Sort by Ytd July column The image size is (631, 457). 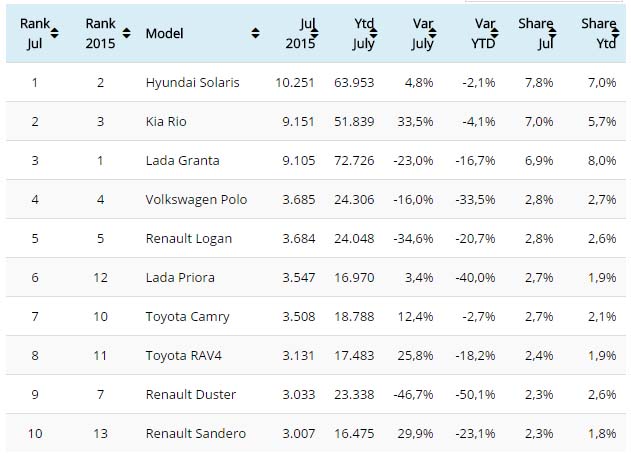click(376, 33)
